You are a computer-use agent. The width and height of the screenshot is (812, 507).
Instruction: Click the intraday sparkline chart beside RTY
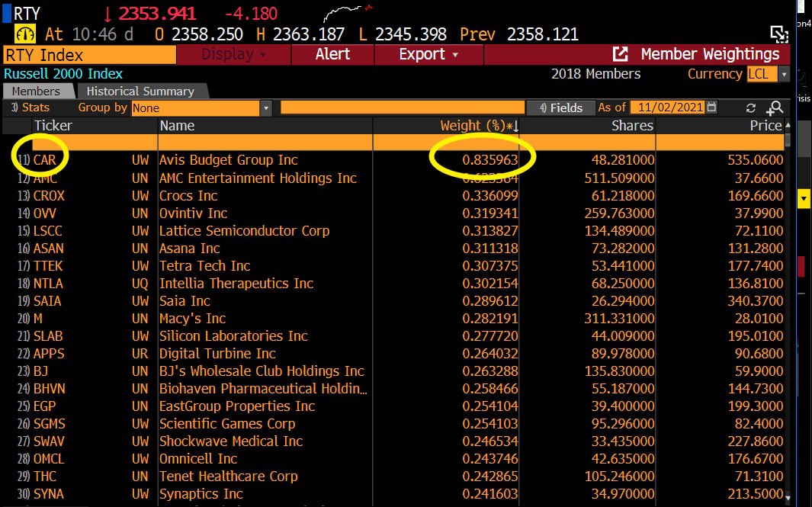click(348, 12)
